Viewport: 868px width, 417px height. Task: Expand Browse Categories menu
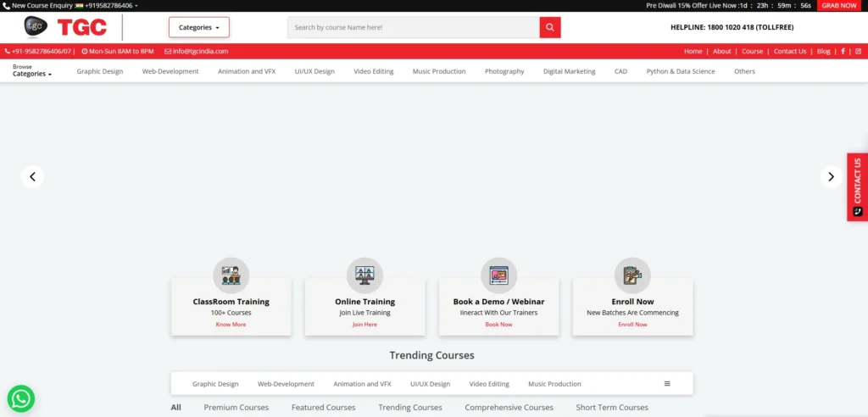(x=32, y=71)
